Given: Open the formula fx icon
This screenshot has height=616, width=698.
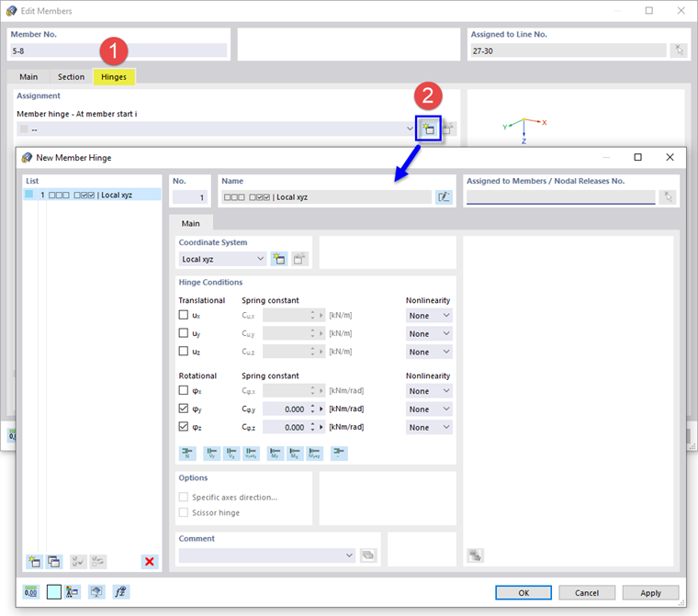Looking at the screenshot, I should click(121, 592).
